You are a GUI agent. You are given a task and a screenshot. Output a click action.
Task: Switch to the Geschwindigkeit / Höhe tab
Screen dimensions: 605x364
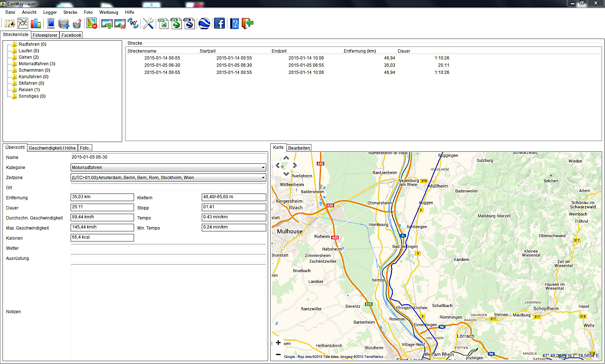click(x=52, y=148)
